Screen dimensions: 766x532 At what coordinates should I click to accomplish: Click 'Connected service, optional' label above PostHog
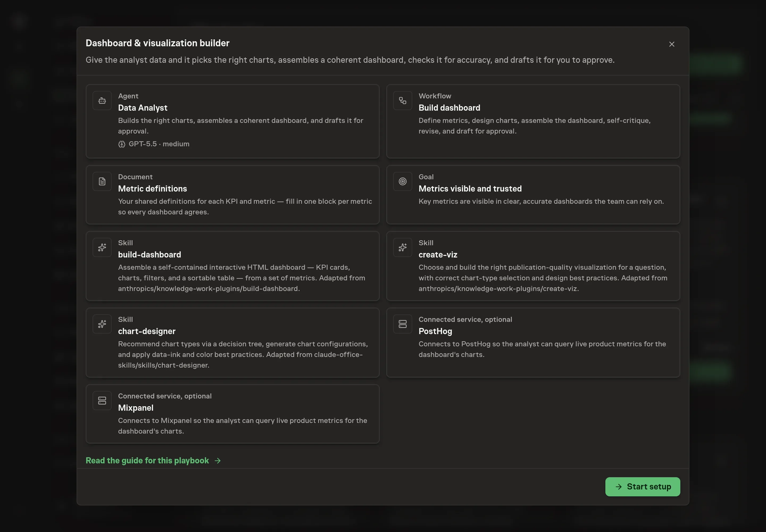coord(465,320)
